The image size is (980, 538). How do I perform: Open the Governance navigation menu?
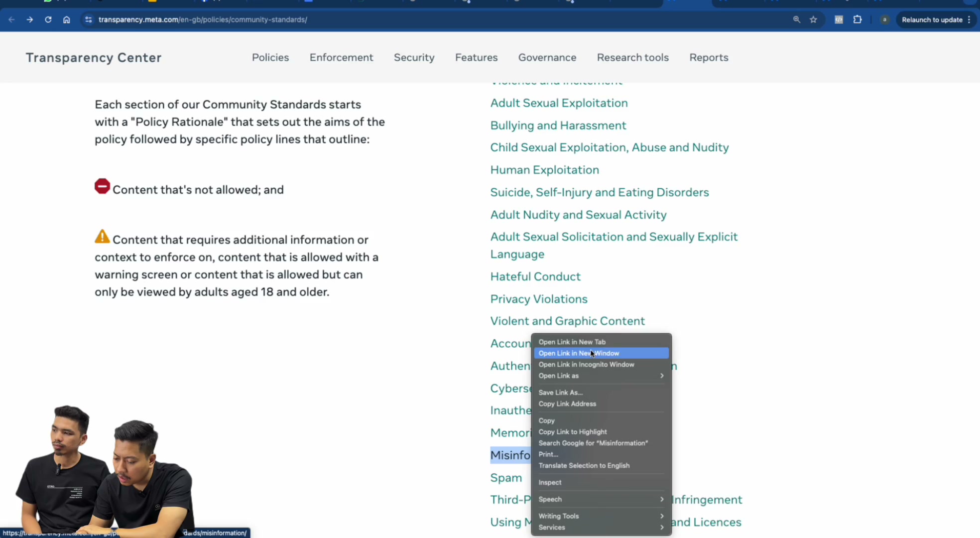coord(547,57)
